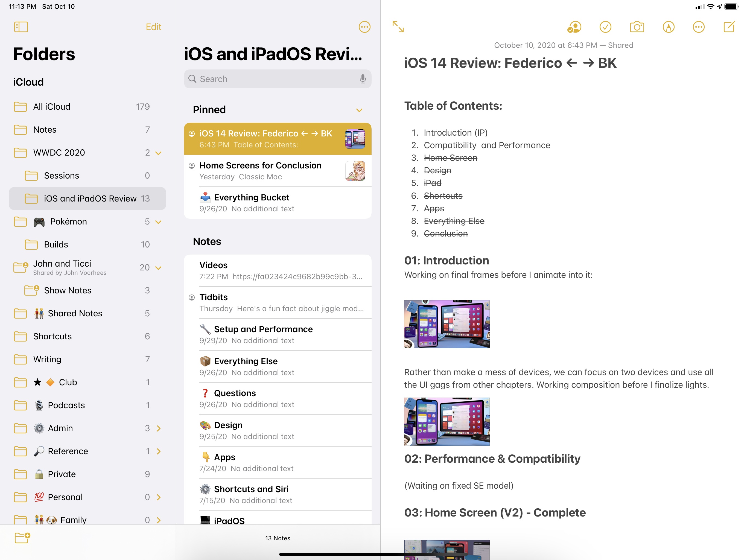Image resolution: width=747 pixels, height=560 pixels.
Task: Expand the Admin folder chevron
Action: (x=159, y=428)
